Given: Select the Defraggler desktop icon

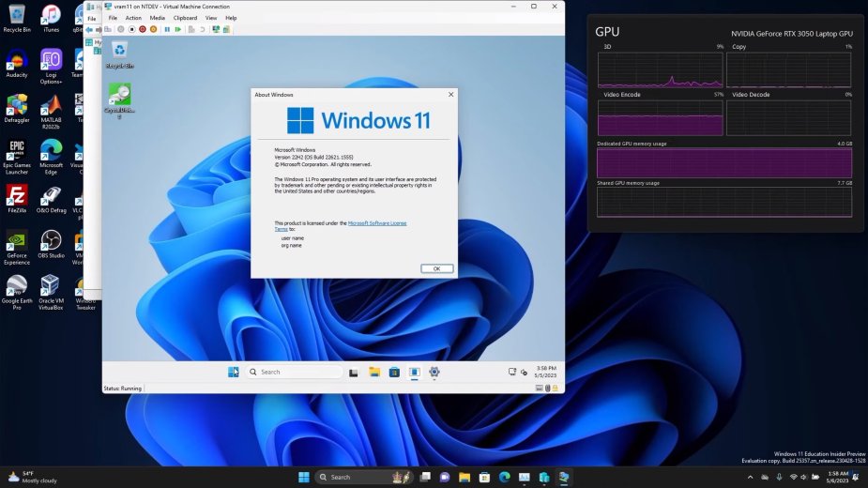Looking at the screenshot, I should coord(17,109).
